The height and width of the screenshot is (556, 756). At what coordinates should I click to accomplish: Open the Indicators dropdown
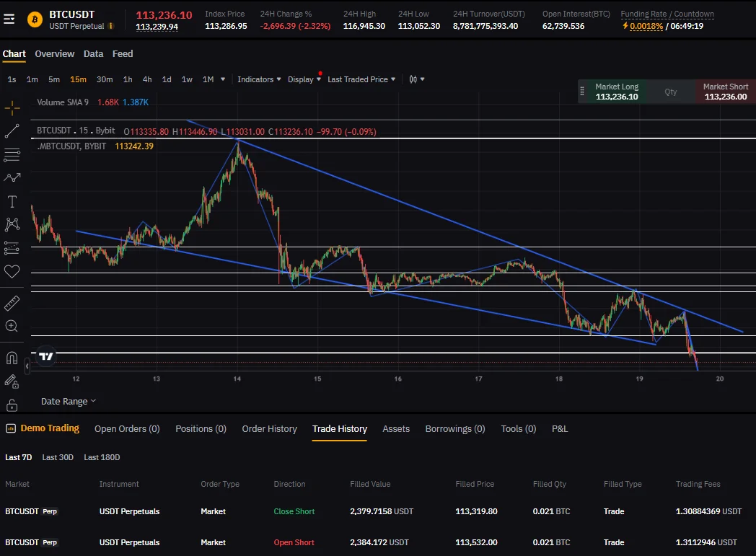tap(259, 79)
